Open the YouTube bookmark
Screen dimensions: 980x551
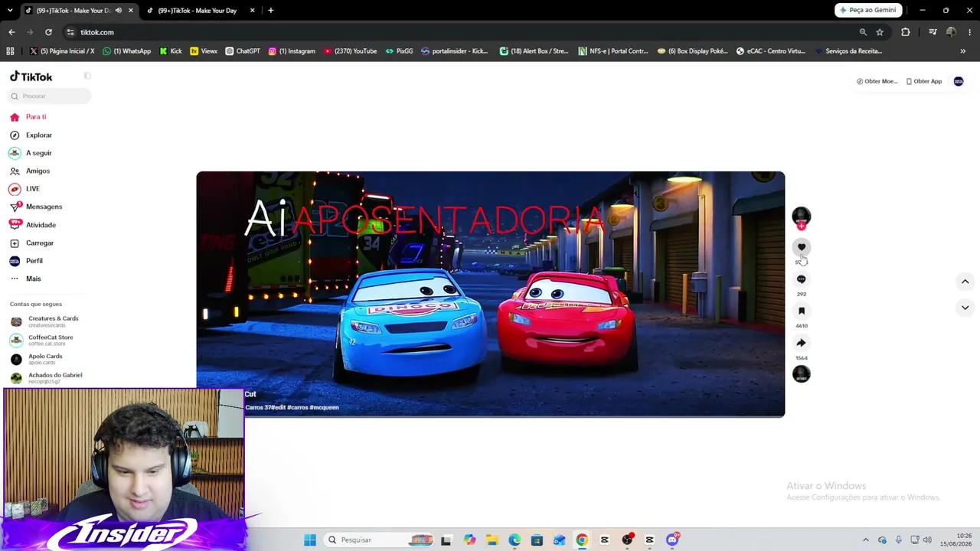click(350, 51)
